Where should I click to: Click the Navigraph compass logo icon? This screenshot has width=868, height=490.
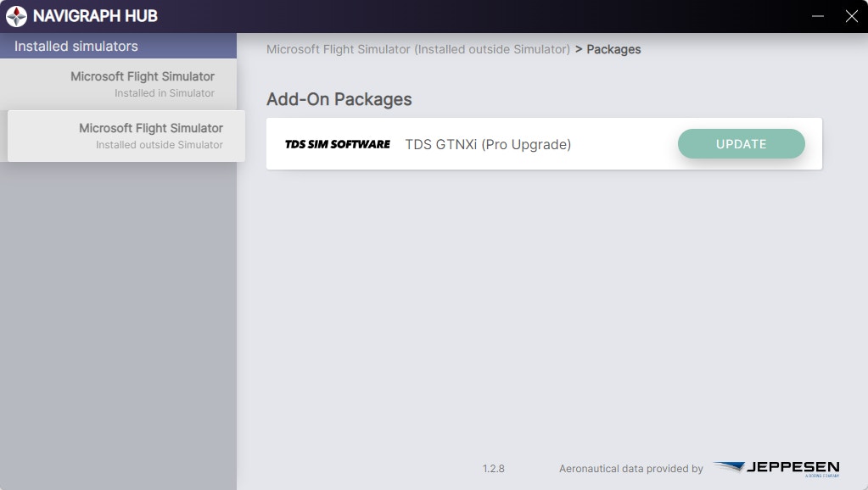coord(16,16)
